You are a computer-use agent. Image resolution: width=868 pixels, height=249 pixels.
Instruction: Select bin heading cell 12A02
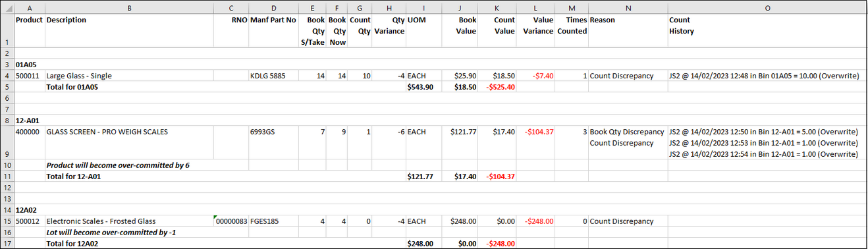[30, 210]
